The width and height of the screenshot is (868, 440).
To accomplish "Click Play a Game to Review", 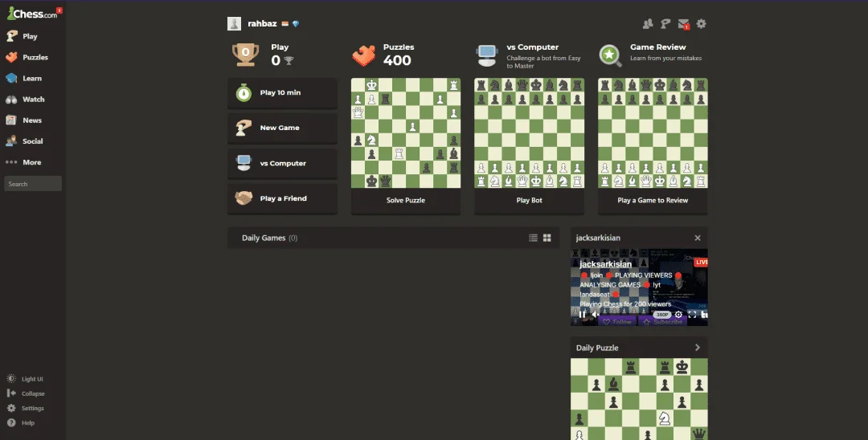I will tap(653, 201).
